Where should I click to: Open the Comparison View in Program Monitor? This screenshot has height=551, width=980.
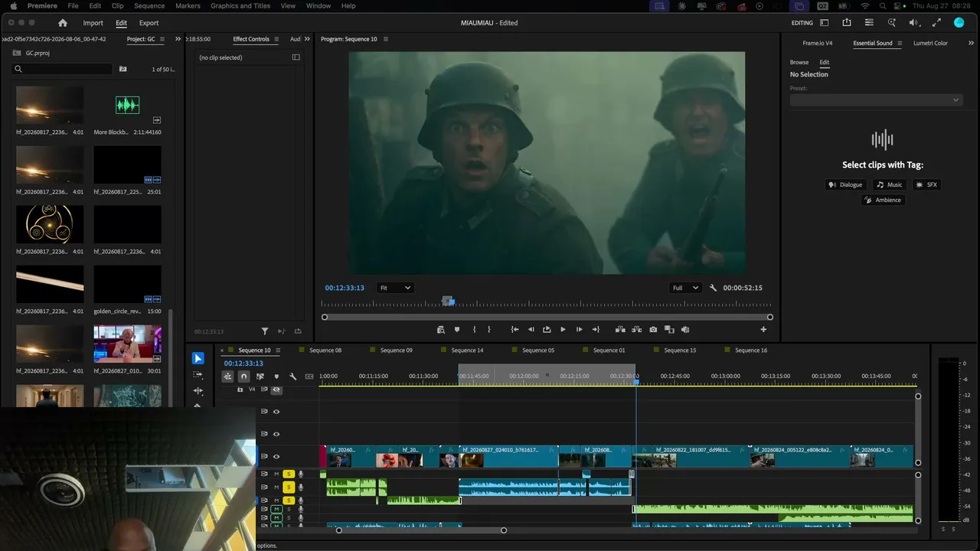click(669, 330)
